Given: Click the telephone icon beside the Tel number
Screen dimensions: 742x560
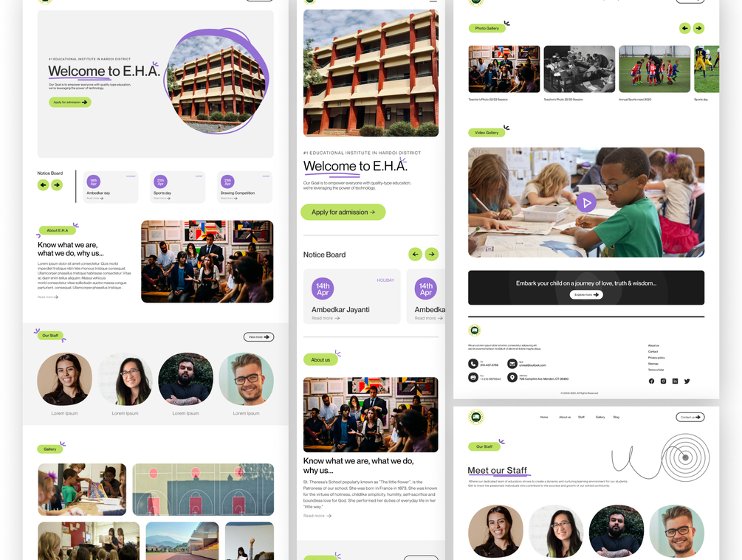Looking at the screenshot, I should pyautogui.click(x=473, y=364).
